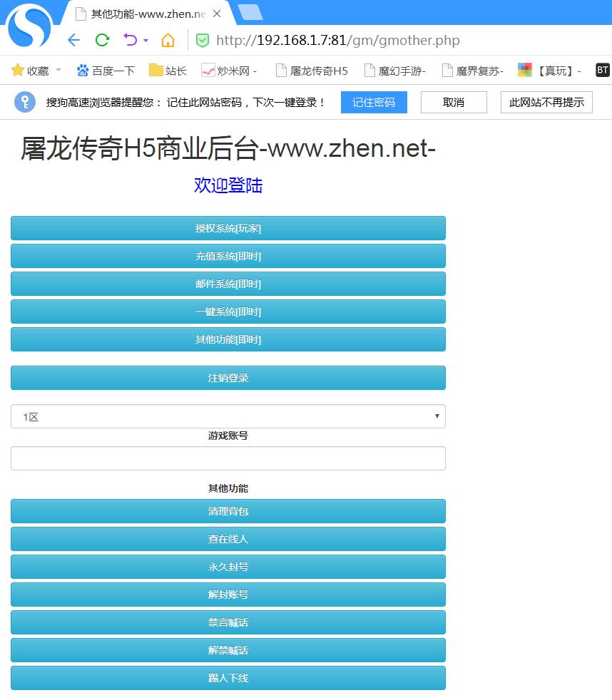Image resolution: width=612 pixels, height=700 pixels.
Task: Click the BT bookmark icon
Action: pyautogui.click(x=603, y=70)
